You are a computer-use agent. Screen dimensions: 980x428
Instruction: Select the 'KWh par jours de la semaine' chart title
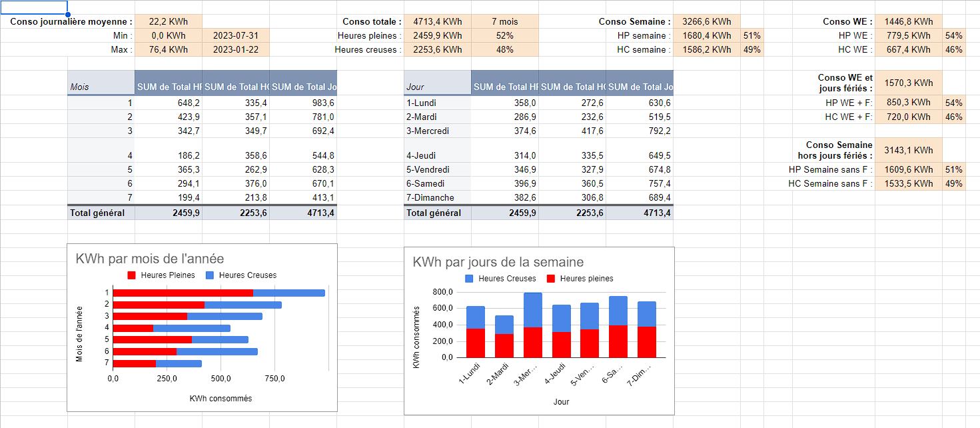pos(498,263)
